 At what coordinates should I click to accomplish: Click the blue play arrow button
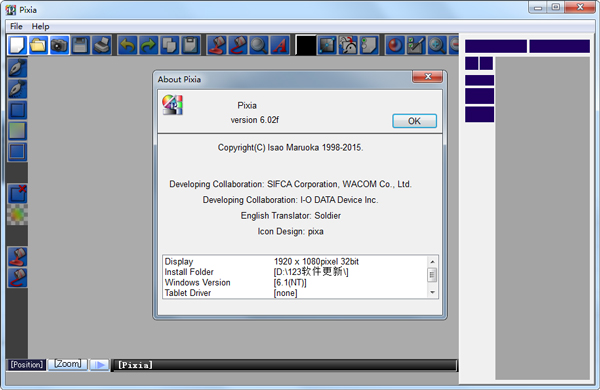tap(99, 365)
